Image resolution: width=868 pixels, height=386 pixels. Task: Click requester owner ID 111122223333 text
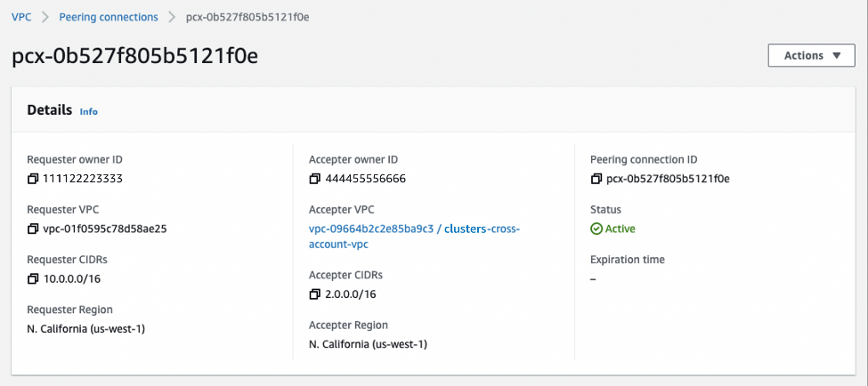tap(84, 179)
